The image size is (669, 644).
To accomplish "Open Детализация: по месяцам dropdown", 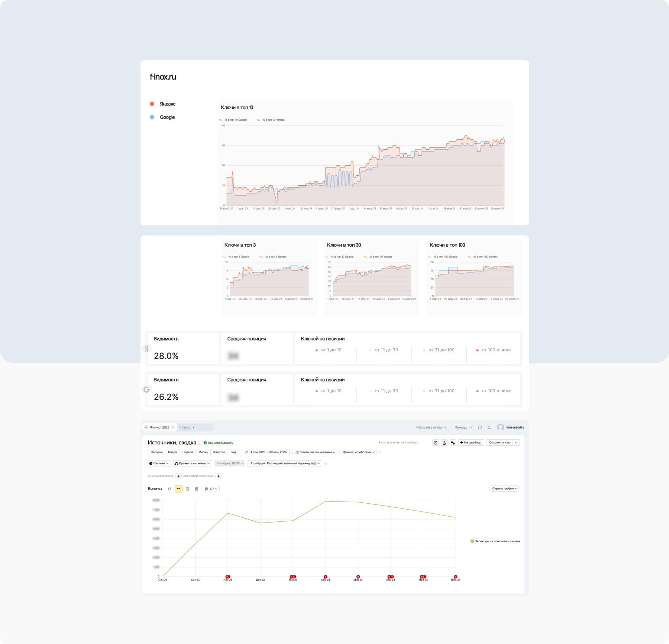I will (315, 452).
